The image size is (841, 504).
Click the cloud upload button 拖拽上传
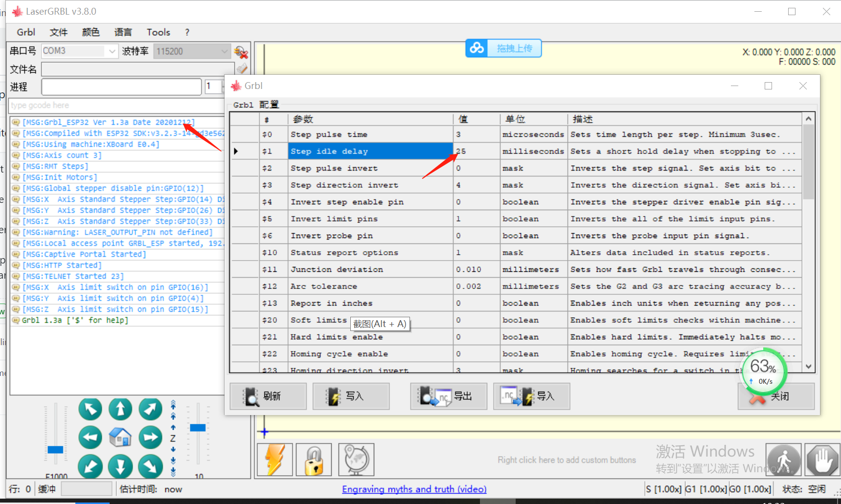[x=503, y=48]
